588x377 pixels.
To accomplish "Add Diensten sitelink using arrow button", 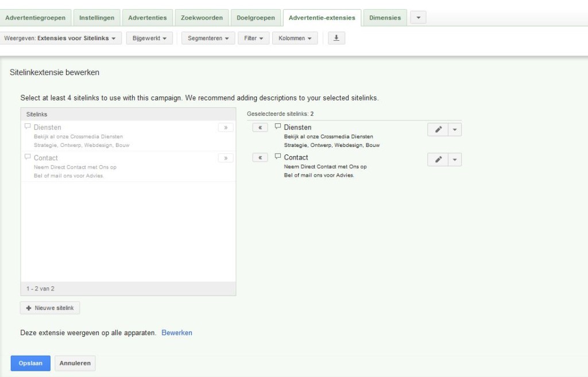I will click(x=226, y=128).
